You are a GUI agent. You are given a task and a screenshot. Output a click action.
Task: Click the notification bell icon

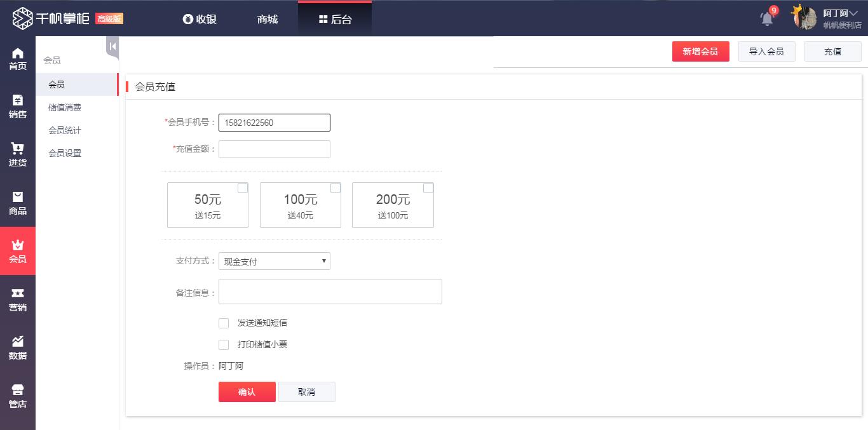767,19
